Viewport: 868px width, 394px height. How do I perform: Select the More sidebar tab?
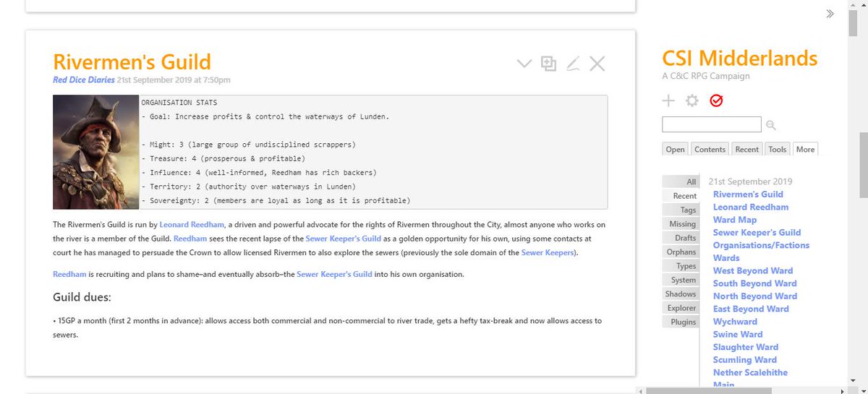pyautogui.click(x=805, y=149)
